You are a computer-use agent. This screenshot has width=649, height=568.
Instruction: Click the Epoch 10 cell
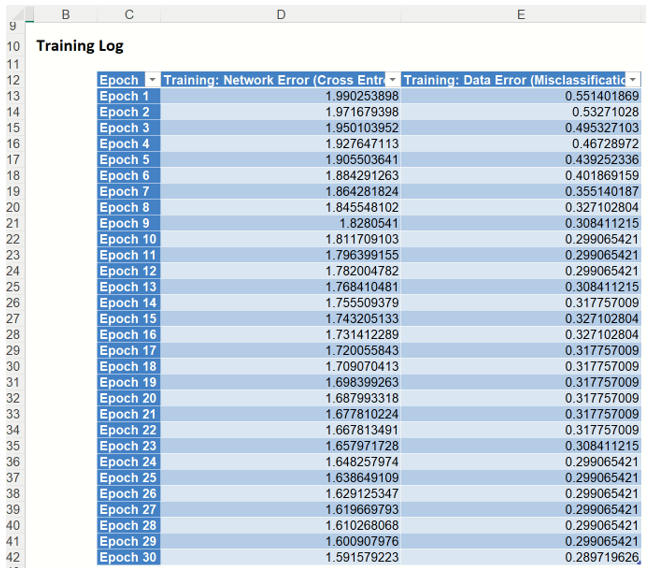(x=129, y=239)
